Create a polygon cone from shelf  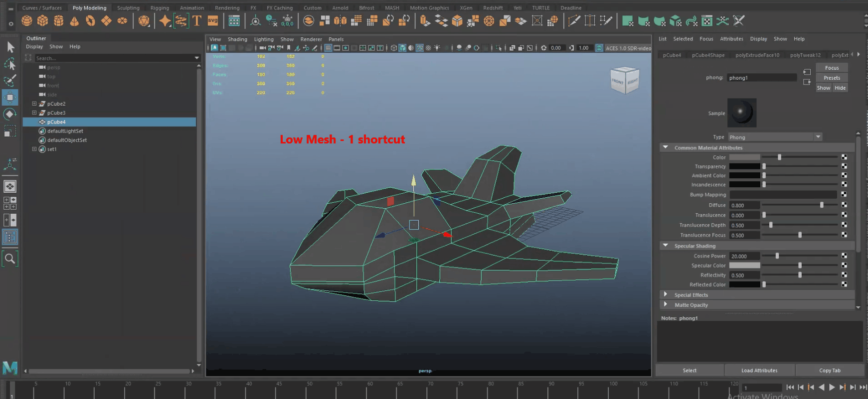point(74,21)
